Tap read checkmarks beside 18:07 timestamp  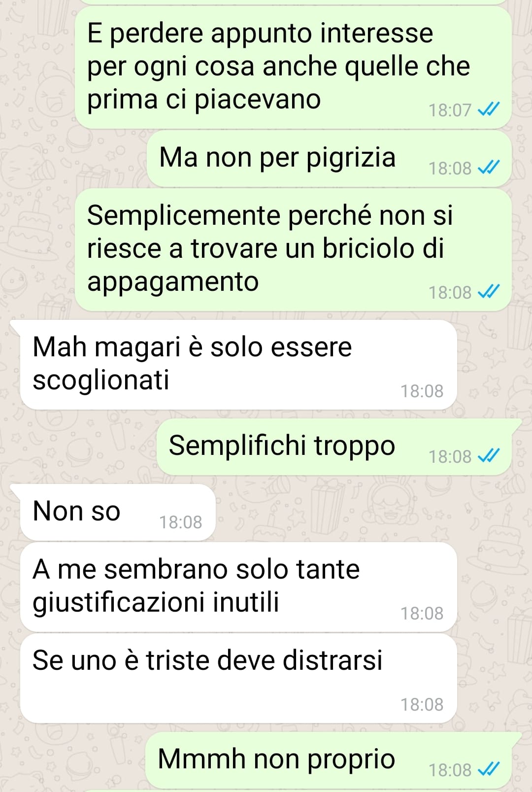tap(489, 109)
